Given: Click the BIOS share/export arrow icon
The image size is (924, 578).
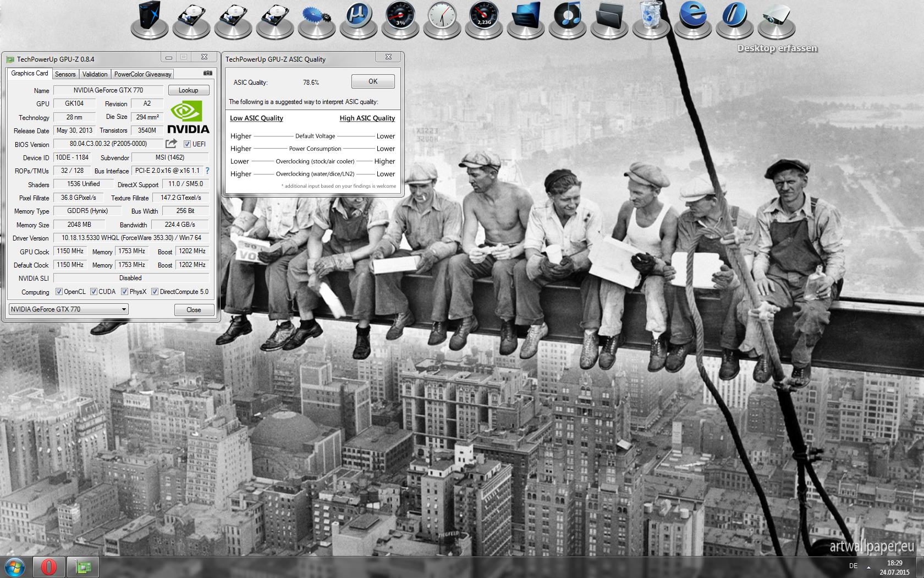Looking at the screenshot, I should coord(172,144).
